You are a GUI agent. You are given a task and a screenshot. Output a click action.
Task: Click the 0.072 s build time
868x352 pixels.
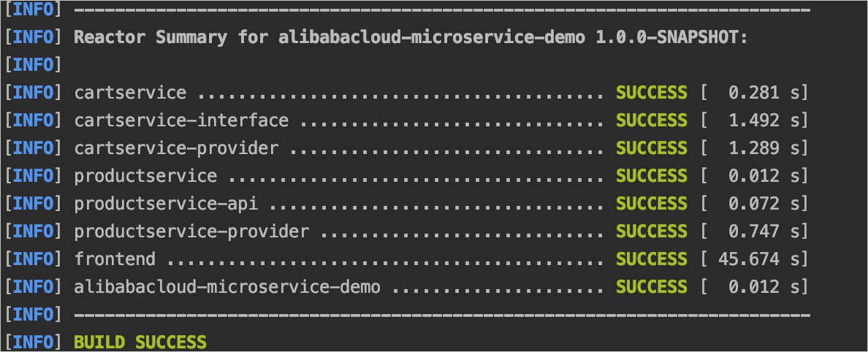(x=764, y=204)
